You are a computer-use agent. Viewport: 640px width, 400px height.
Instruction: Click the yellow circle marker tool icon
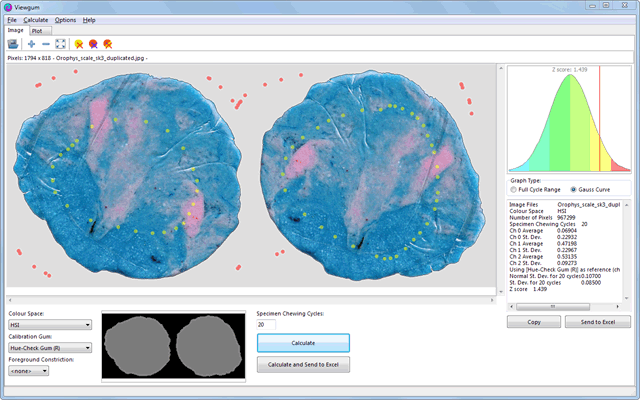[x=79, y=44]
